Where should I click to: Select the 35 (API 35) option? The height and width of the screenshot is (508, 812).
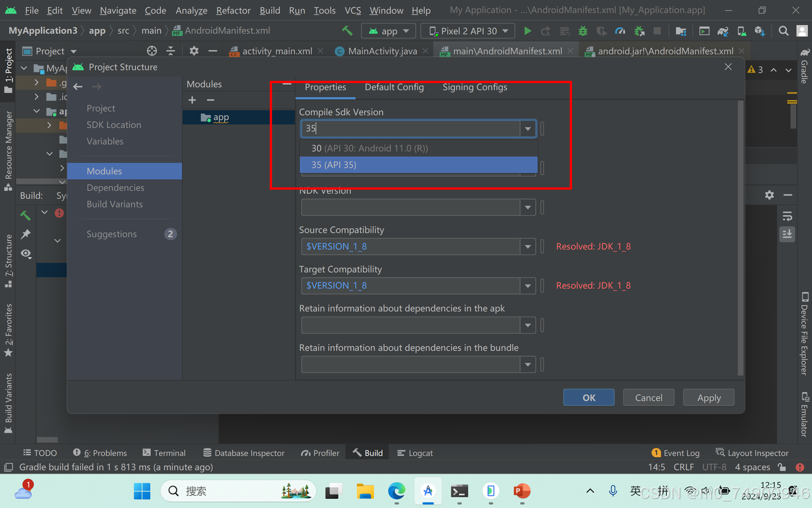[x=418, y=164]
